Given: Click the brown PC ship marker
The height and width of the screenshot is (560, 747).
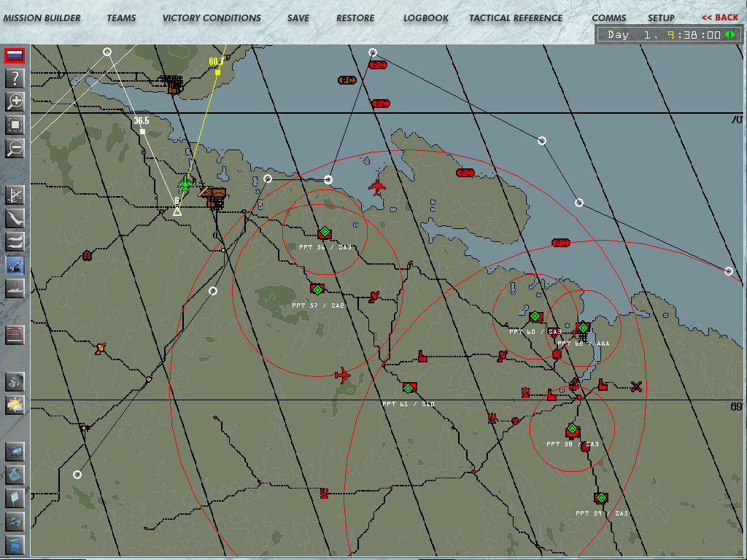Looking at the screenshot, I should 347,80.
